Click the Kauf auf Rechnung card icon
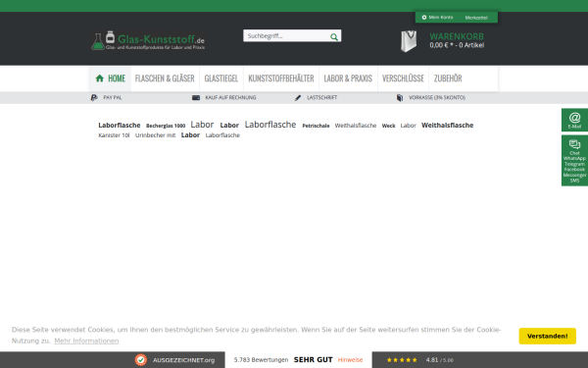 tap(196, 97)
